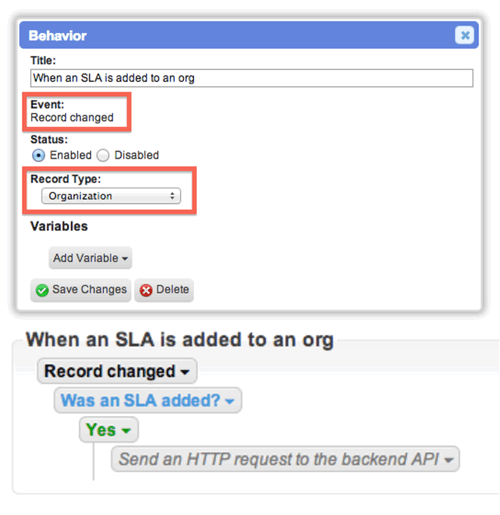Open the Yes branch dropdown arrow

pyautogui.click(x=126, y=430)
